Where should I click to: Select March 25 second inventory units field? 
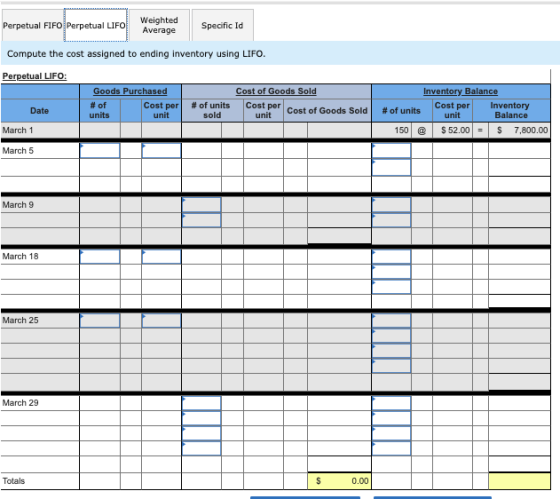click(x=391, y=336)
